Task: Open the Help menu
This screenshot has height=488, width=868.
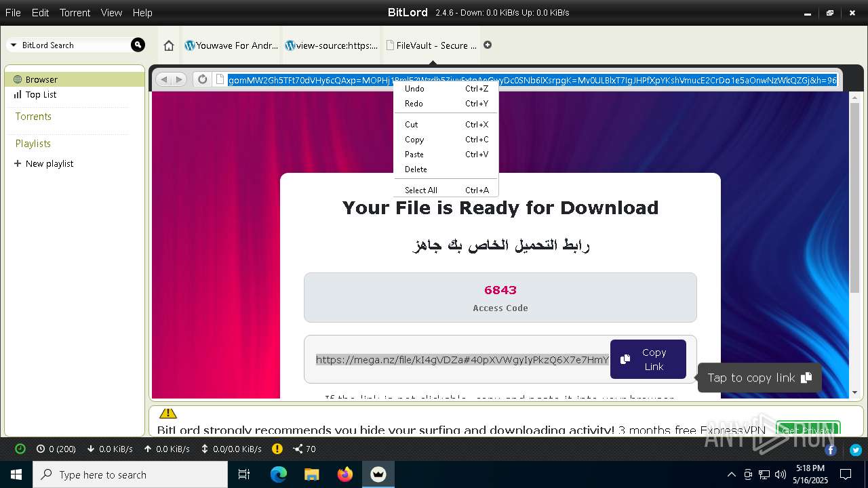Action: click(142, 12)
